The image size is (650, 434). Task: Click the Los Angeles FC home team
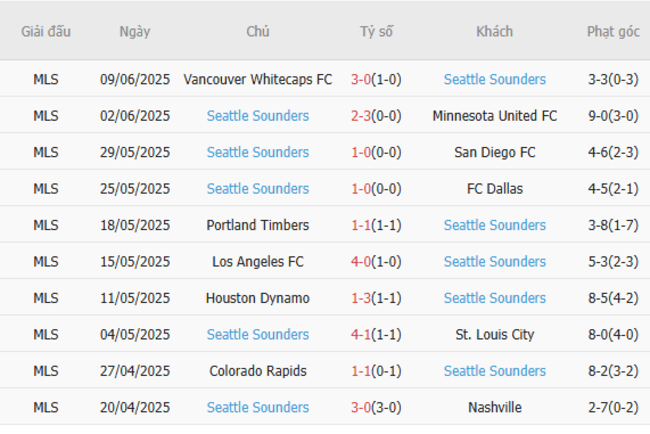point(258,262)
